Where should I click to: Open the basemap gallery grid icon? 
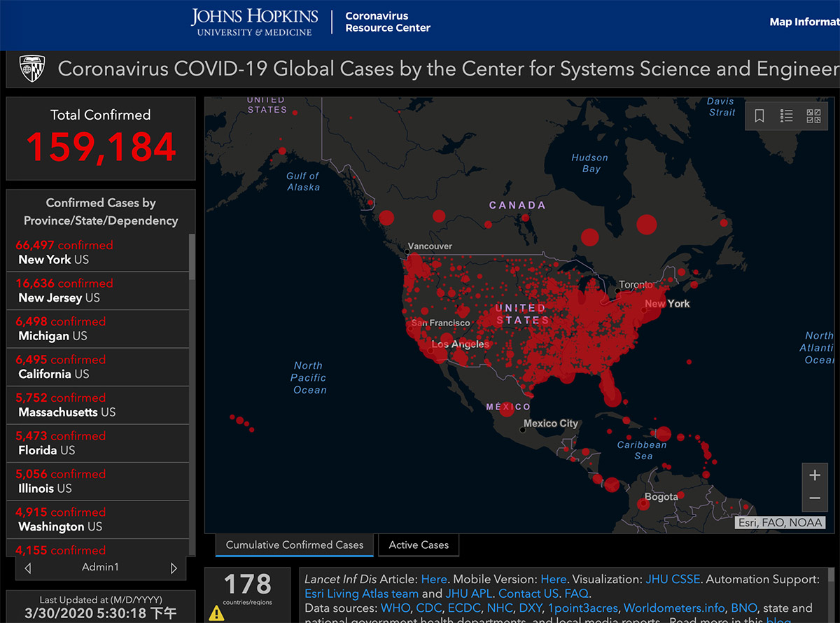813,116
